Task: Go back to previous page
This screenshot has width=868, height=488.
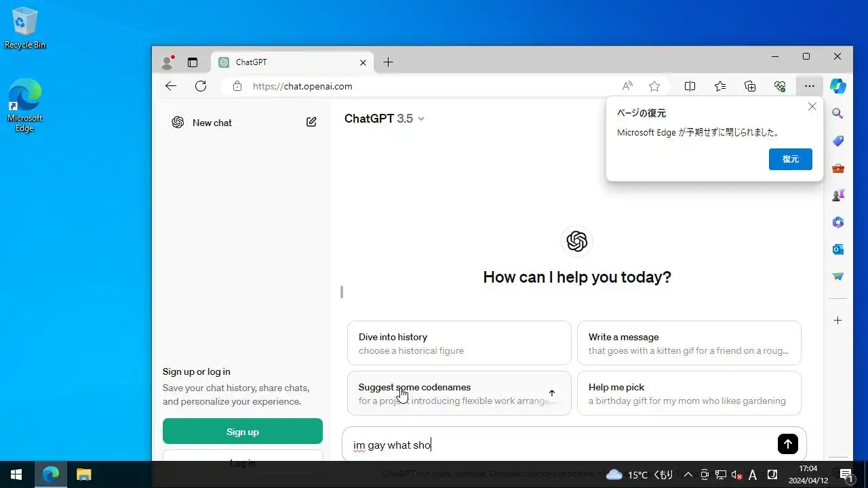Action: tap(171, 86)
